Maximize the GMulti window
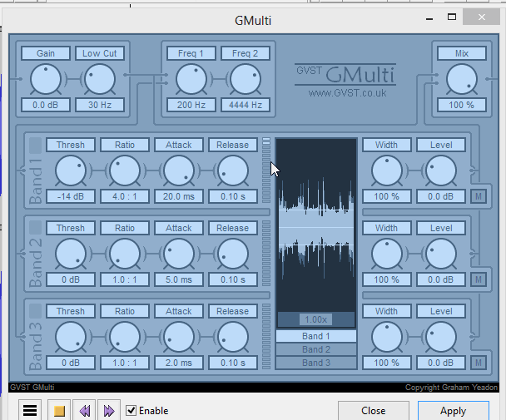Viewport: 506px width, 420px height. click(x=452, y=17)
